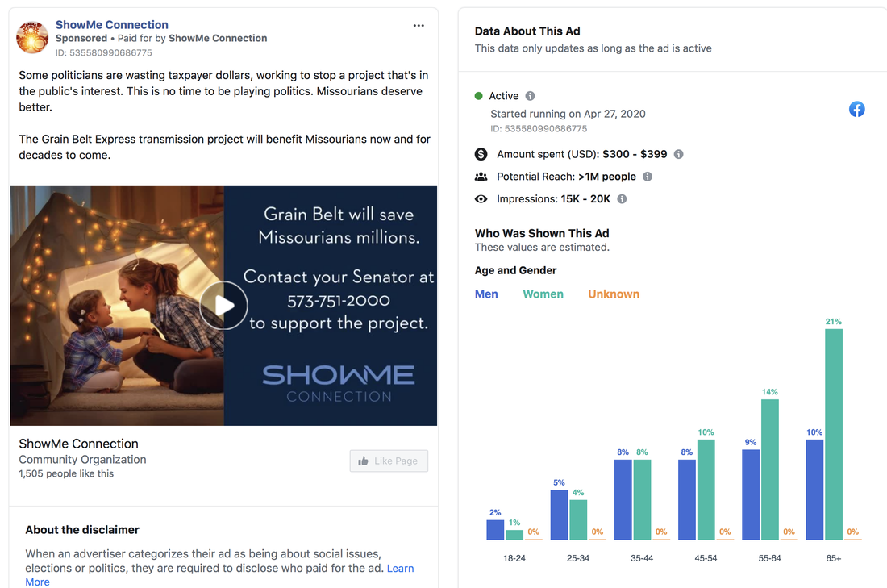
Task: Toggle the Women legend filter
Action: pos(543,294)
